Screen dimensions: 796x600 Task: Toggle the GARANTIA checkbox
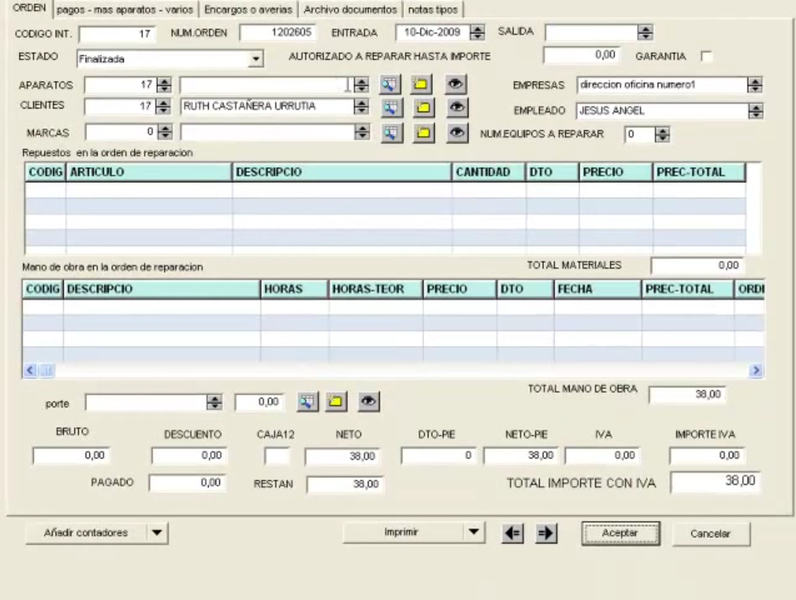point(706,56)
